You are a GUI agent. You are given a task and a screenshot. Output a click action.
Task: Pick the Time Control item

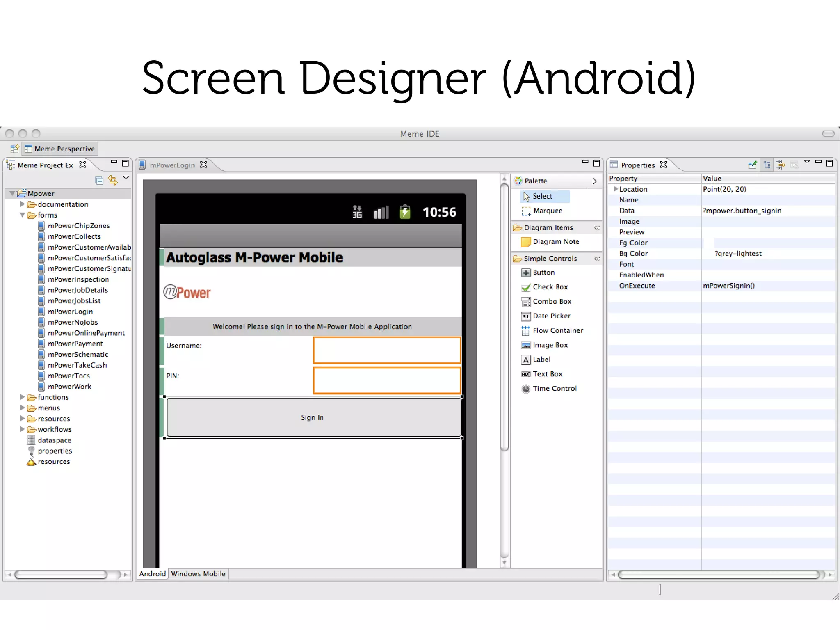(x=549, y=388)
